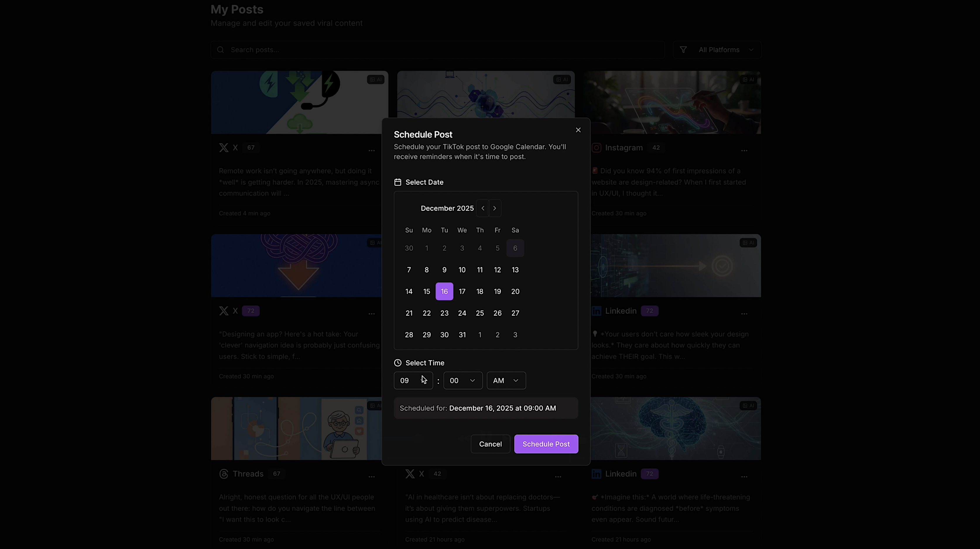Click the Instagram platform icon

(x=596, y=148)
